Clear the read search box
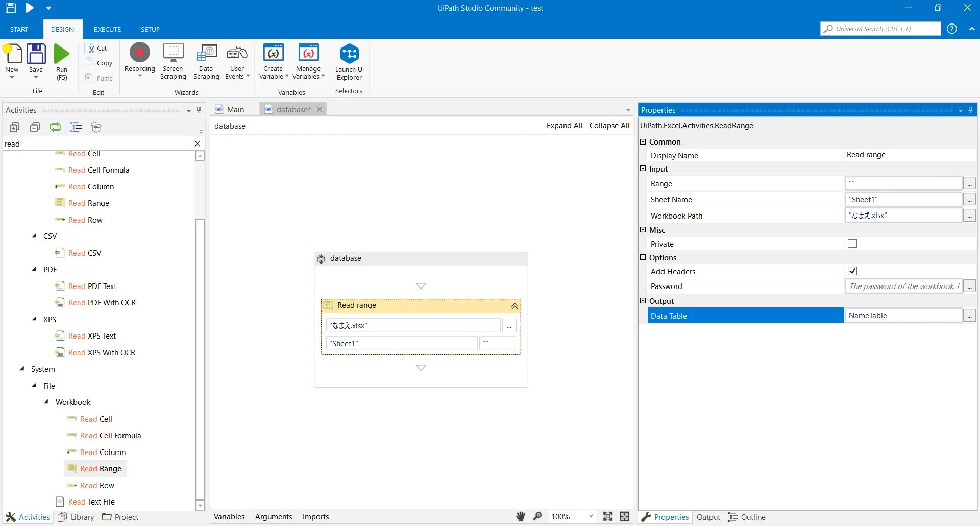 (197, 144)
